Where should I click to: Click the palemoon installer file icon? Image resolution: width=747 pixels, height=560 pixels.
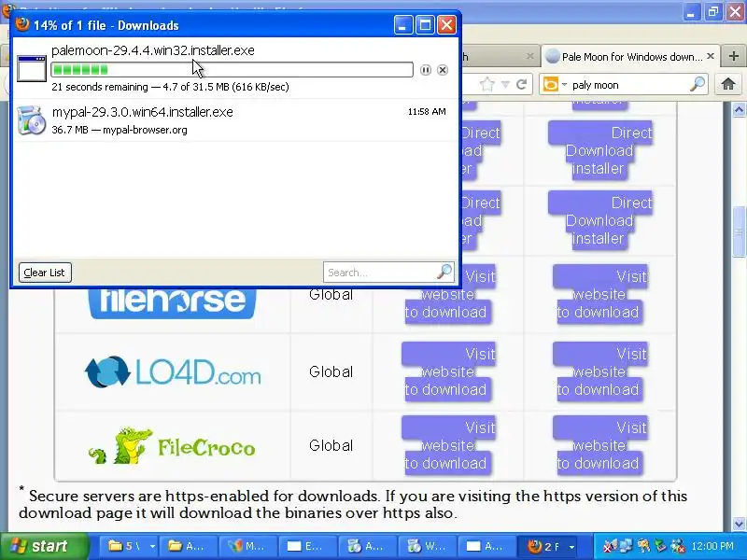[32, 68]
